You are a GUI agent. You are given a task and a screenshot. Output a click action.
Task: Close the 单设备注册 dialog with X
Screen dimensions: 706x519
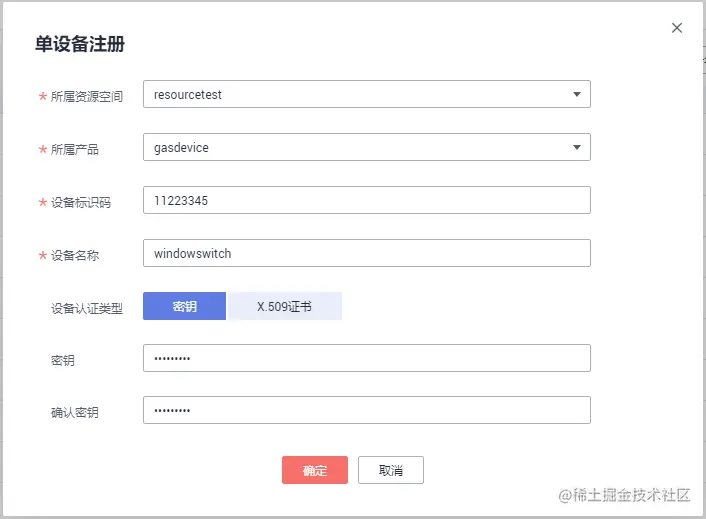[676, 28]
